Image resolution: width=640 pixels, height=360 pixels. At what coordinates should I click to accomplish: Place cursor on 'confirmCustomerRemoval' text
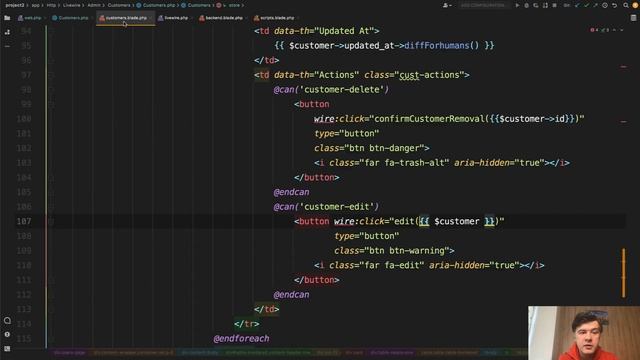click(429, 119)
